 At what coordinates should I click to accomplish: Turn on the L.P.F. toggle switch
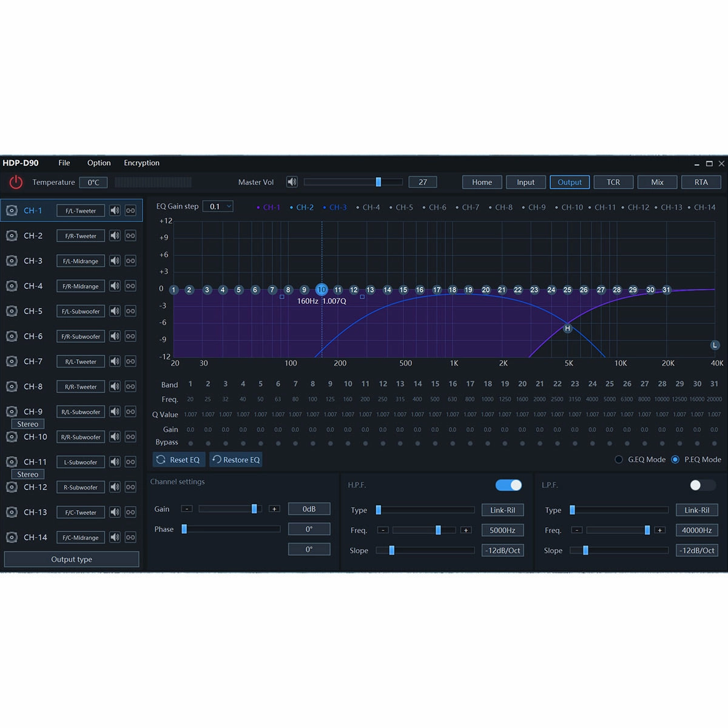(x=703, y=485)
